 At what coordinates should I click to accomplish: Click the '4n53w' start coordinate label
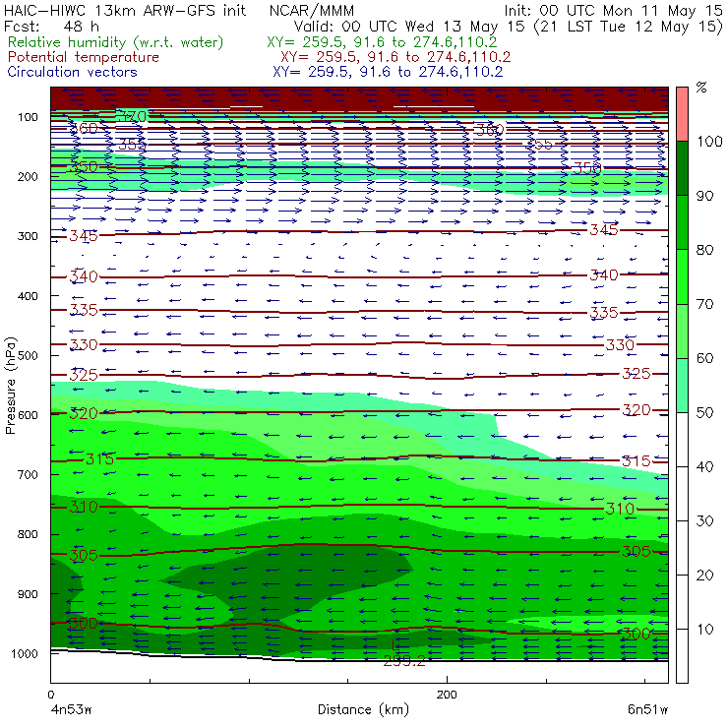point(71,709)
